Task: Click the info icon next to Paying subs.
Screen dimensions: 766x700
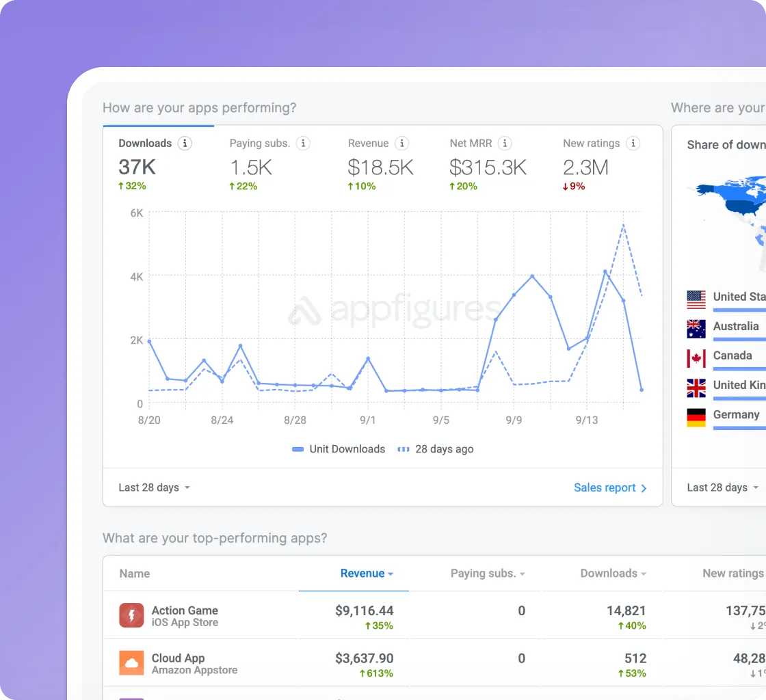Action: pos(303,144)
